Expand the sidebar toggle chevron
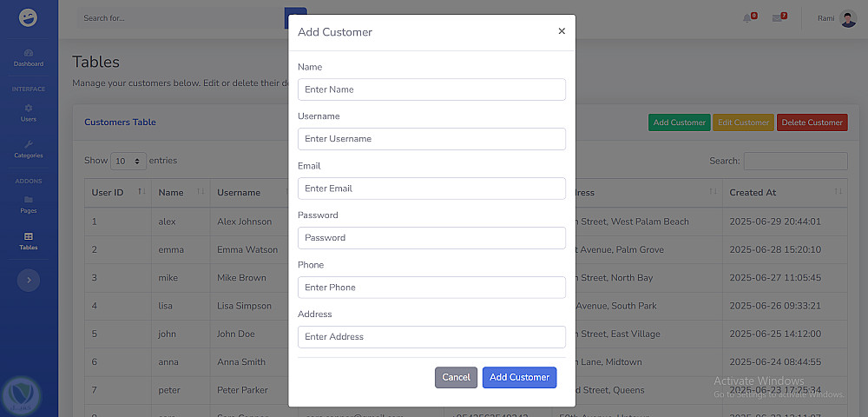Viewport: 868px width, 417px height. (x=29, y=280)
